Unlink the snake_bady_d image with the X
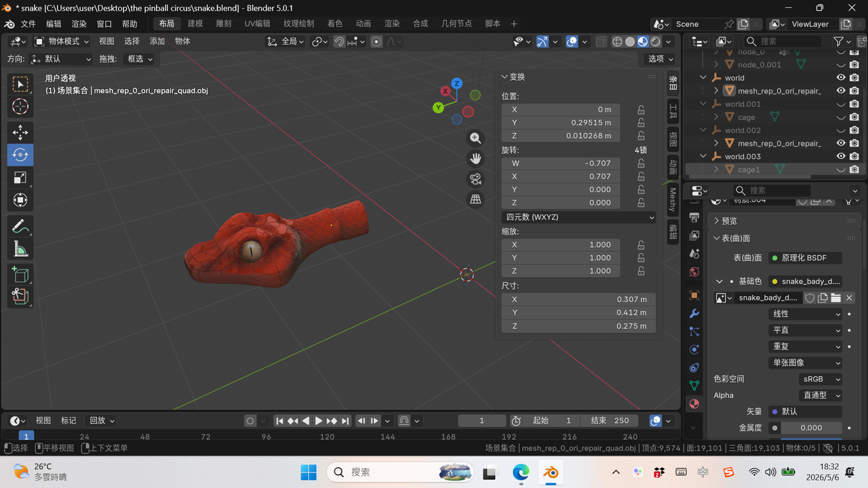868x488 pixels. 849,298
